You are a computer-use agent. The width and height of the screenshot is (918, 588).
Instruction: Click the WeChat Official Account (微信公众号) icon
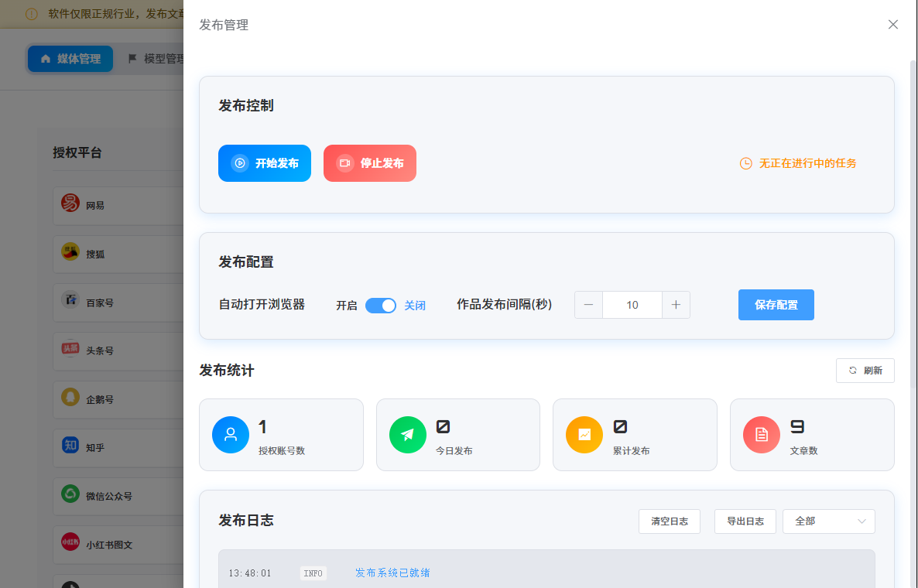point(70,494)
